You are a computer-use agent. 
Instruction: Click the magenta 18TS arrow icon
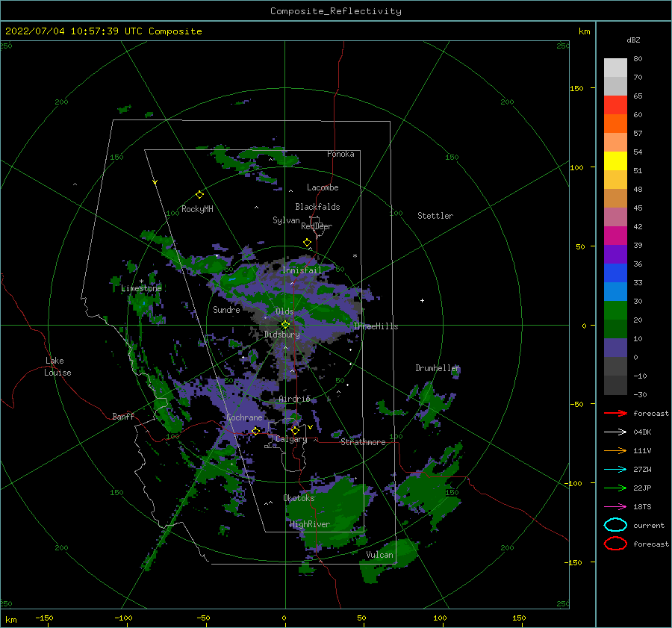[615, 507]
